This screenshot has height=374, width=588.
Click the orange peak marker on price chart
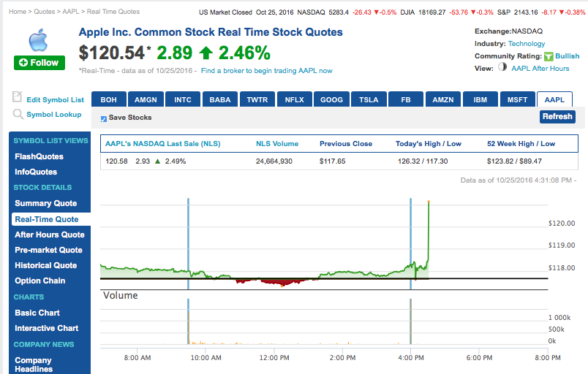tap(429, 202)
